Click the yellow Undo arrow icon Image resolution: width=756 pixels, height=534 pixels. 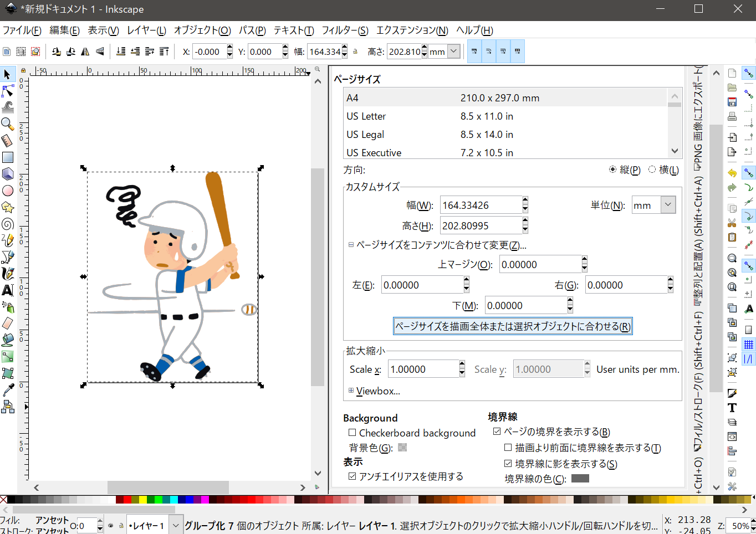pyautogui.click(x=732, y=173)
